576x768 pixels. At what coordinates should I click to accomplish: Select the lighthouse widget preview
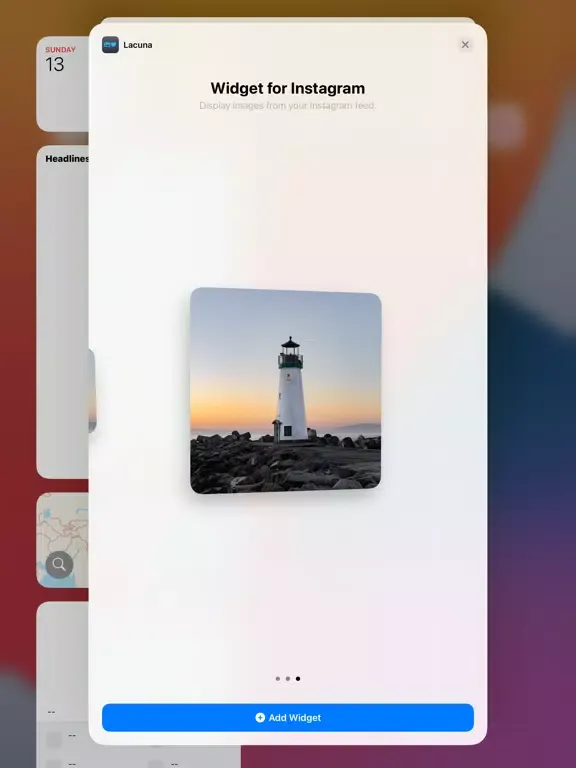click(x=286, y=390)
